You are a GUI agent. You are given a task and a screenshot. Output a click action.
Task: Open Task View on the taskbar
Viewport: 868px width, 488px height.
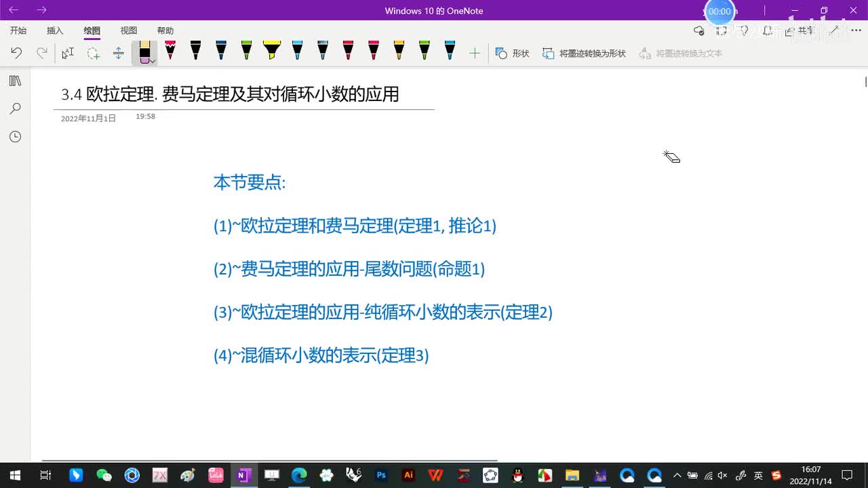[x=45, y=475]
